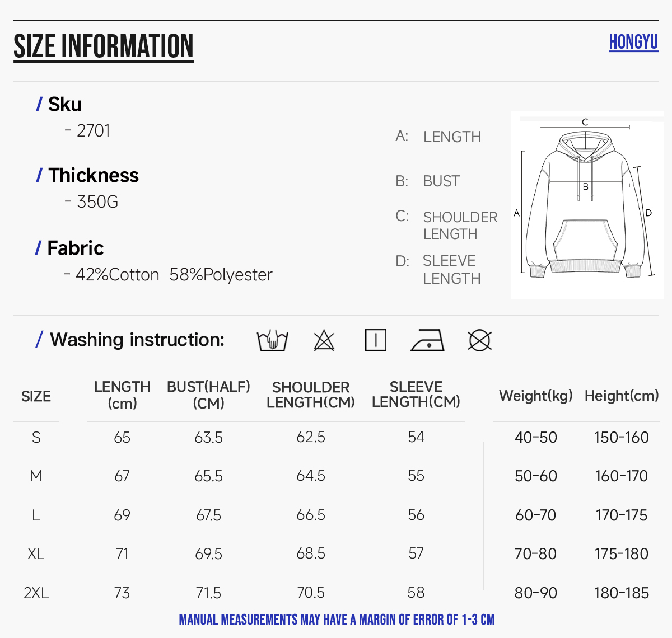Screen dimensions: 672x638
Task: Click height range 150-160
Action: [622, 437]
